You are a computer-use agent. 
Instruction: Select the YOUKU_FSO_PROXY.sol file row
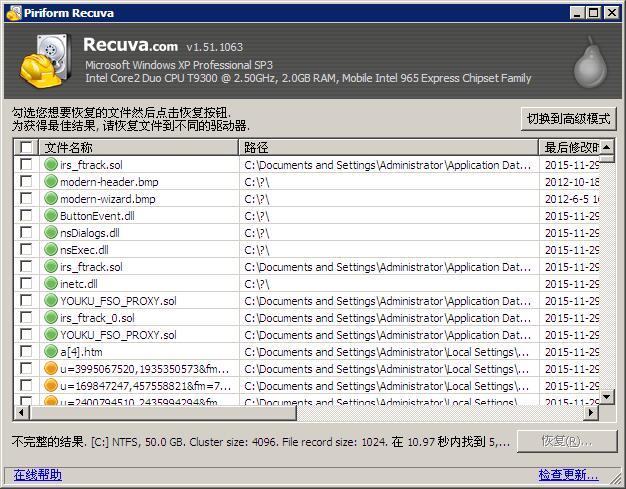[118, 301]
